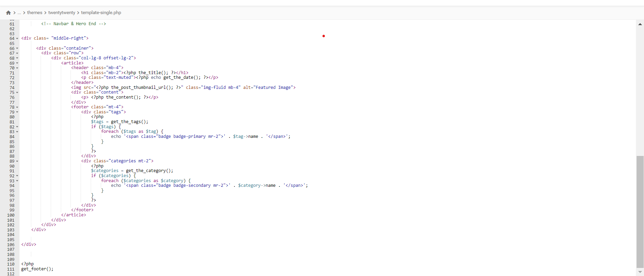Open the collapsed '...' breadcrumb segment
This screenshot has width=644, height=276.
[19, 13]
